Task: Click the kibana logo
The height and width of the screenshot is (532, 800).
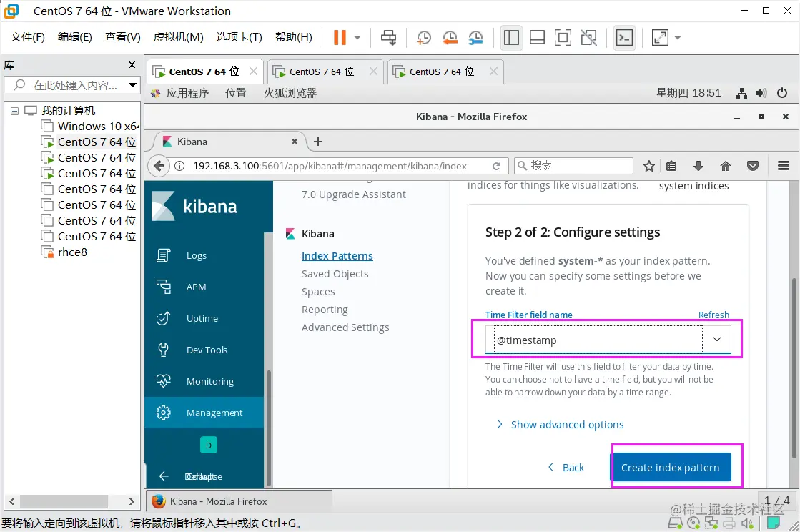Action: [194, 206]
